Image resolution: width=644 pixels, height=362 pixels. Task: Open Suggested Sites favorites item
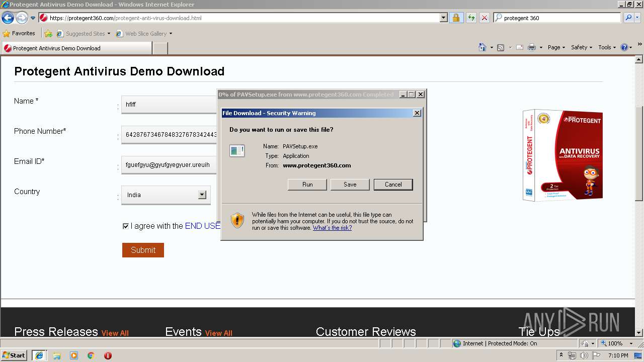[83, 34]
